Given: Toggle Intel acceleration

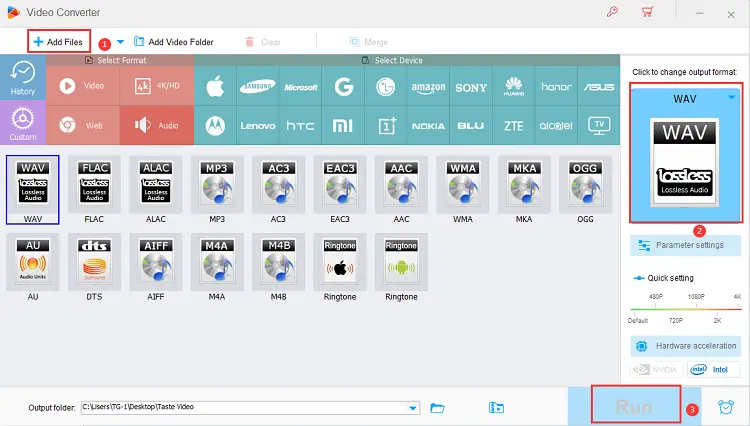Looking at the screenshot, I should 713,370.
